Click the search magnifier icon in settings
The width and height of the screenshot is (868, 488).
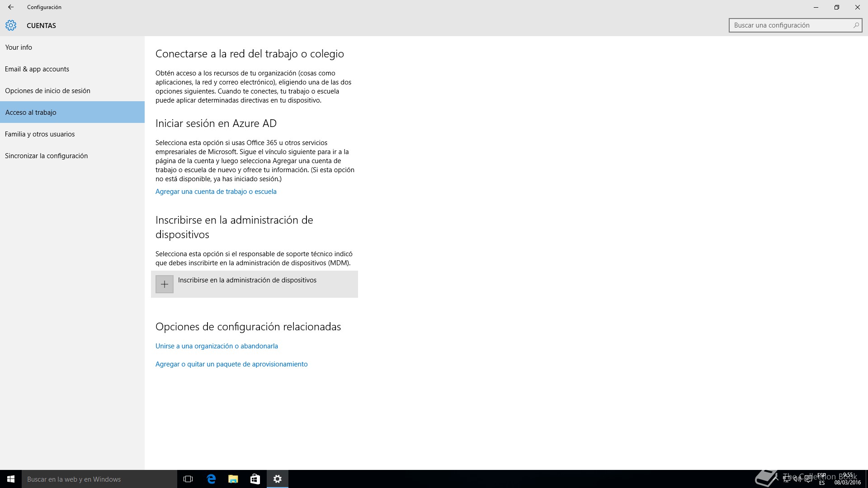pos(856,25)
